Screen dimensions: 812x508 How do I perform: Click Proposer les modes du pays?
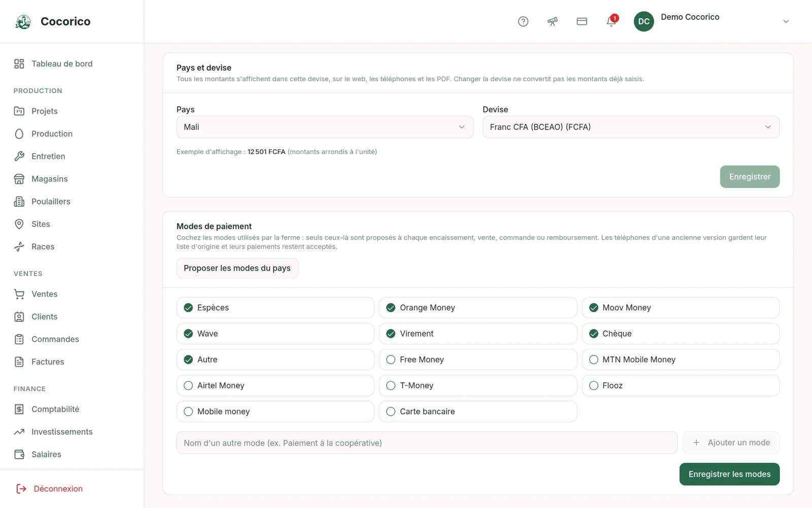237,268
